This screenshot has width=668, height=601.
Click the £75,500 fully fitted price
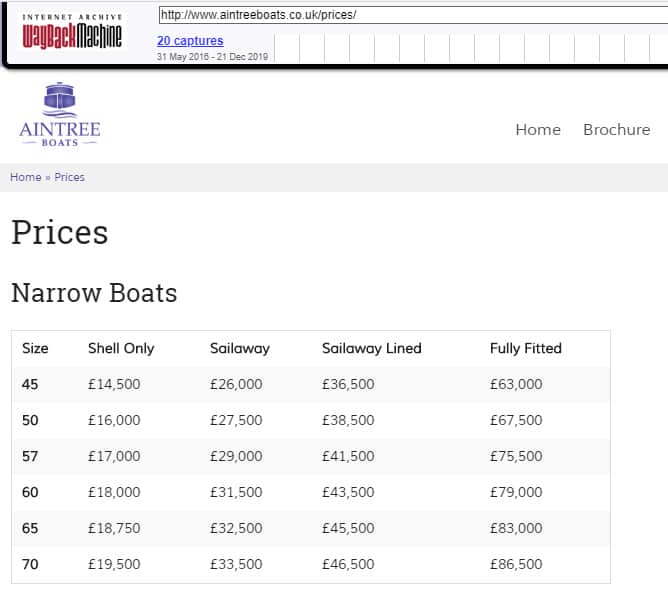coord(516,456)
